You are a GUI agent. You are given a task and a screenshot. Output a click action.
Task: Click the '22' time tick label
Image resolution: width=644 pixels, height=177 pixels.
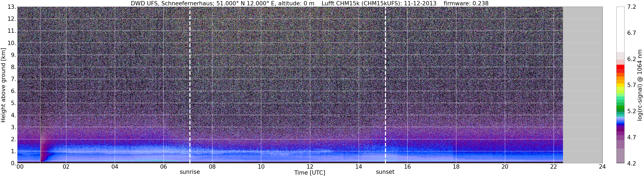tap(554, 167)
